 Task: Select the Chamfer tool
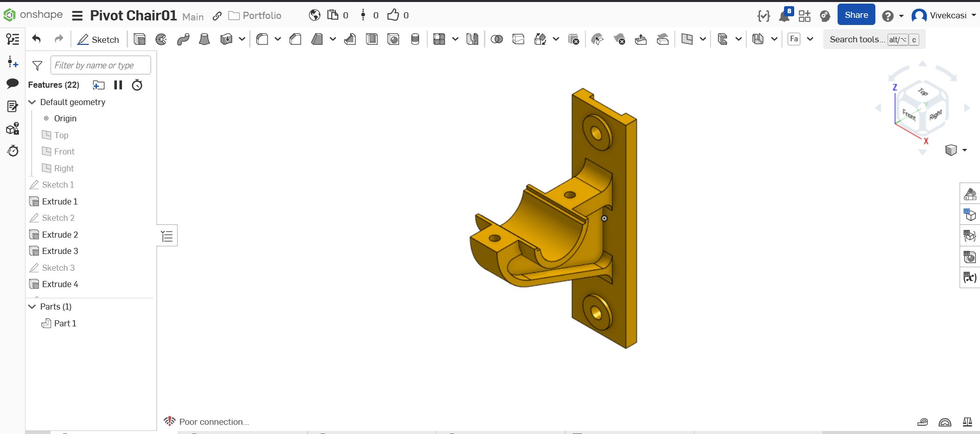[295, 39]
